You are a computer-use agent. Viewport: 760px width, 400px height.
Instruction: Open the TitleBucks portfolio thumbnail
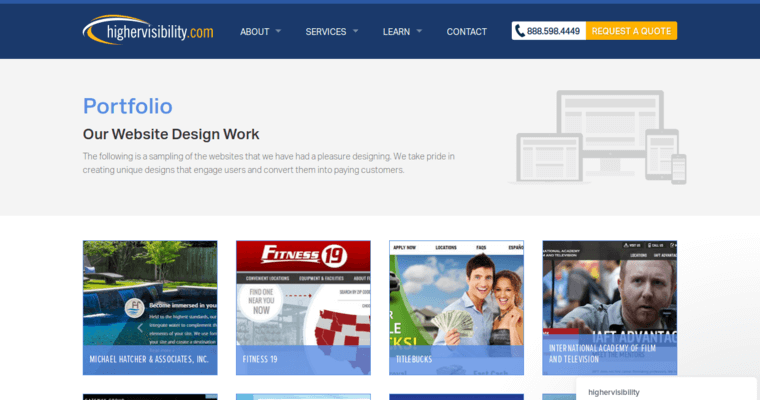[x=457, y=307]
